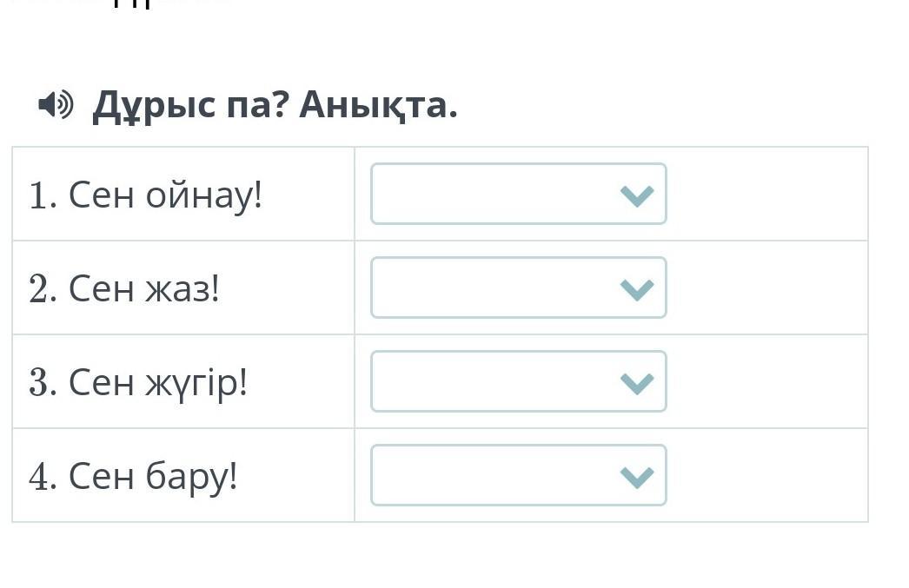Image resolution: width=909 pixels, height=588 pixels.
Task: Select the heading "Дұрыс па? Анықта."
Action: pyautogui.click(x=275, y=107)
